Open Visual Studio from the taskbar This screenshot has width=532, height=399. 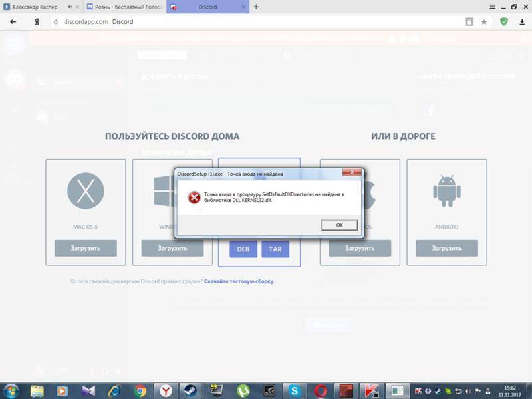(x=88, y=391)
